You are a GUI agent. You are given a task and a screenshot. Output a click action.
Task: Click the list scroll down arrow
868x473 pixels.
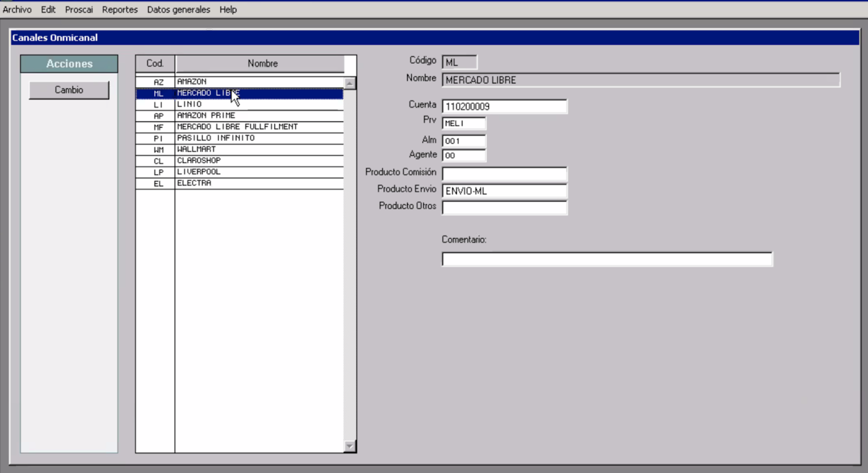(350, 446)
